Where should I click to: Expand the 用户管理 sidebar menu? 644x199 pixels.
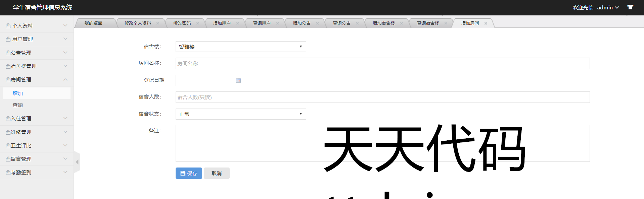37,39
